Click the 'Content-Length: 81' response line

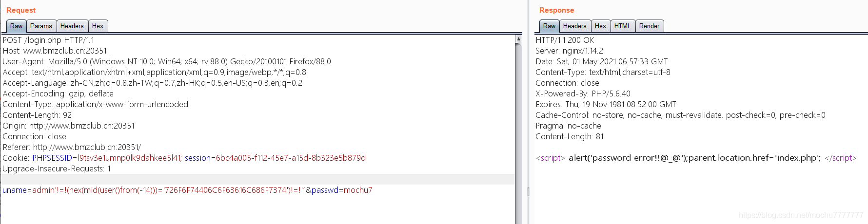pyautogui.click(x=570, y=136)
